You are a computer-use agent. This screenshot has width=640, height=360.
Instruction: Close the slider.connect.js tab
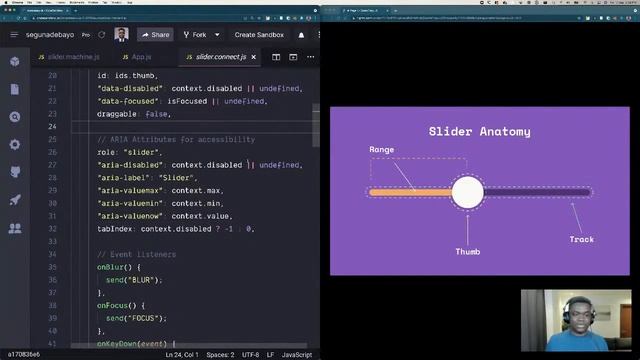click(x=253, y=57)
